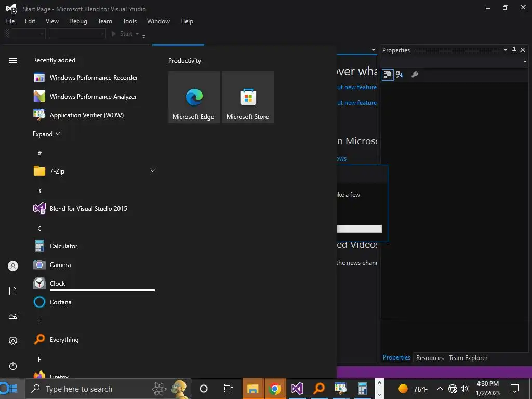Open the Team menu
The width and height of the screenshot is (532, 399).
pos(105,21)
